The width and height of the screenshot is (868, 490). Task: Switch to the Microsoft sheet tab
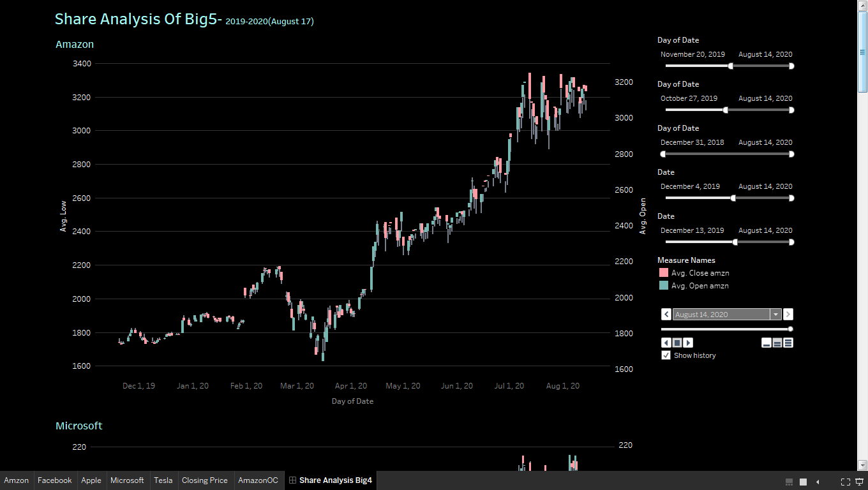point(127,480)
